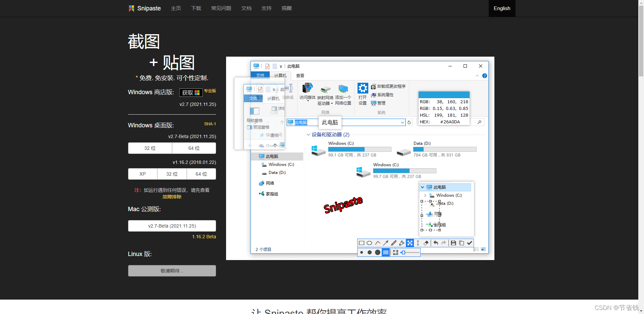Click the copy-to-clipboard icon
Screen dimensions: 644x314
(x=462, y=243)
